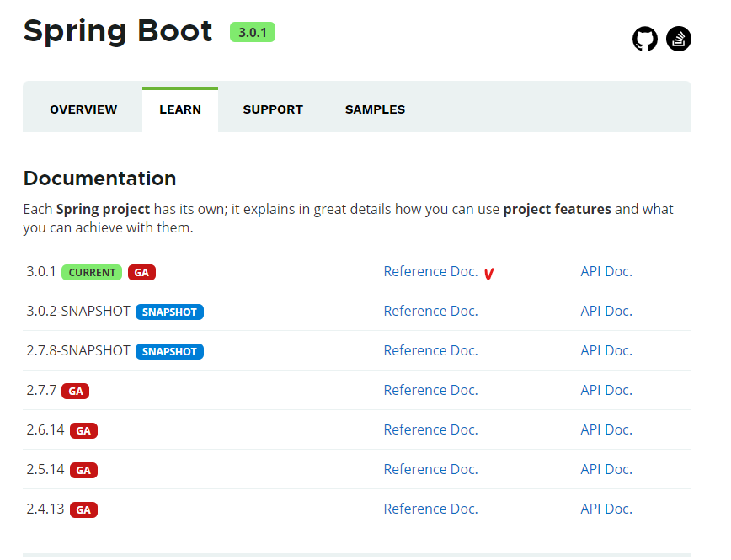The width and height of the screenshot is (731, 560).
Task: Click the green 3.0.1 version badge in header
Action: (252, 32)
